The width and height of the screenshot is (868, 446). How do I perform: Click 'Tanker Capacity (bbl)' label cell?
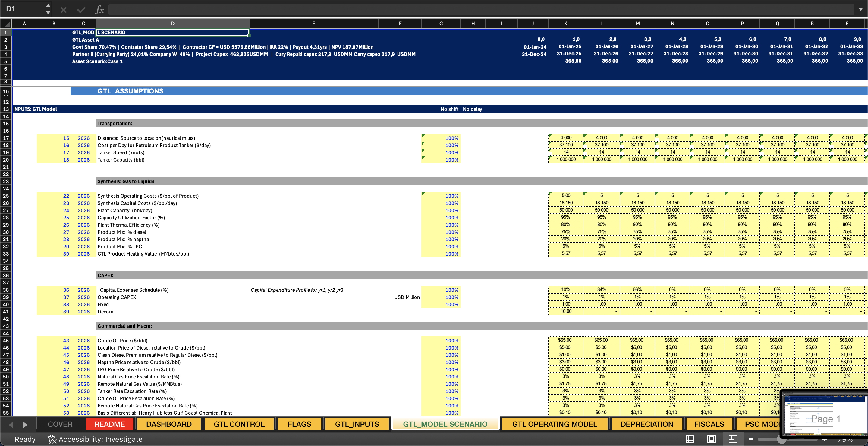click(x=121, y=160)
